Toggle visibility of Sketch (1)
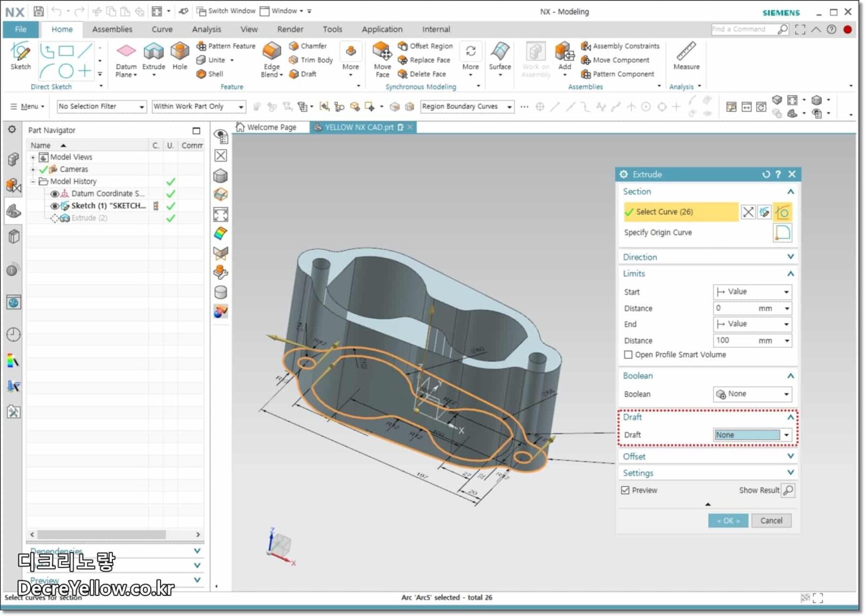 point(54,206)
